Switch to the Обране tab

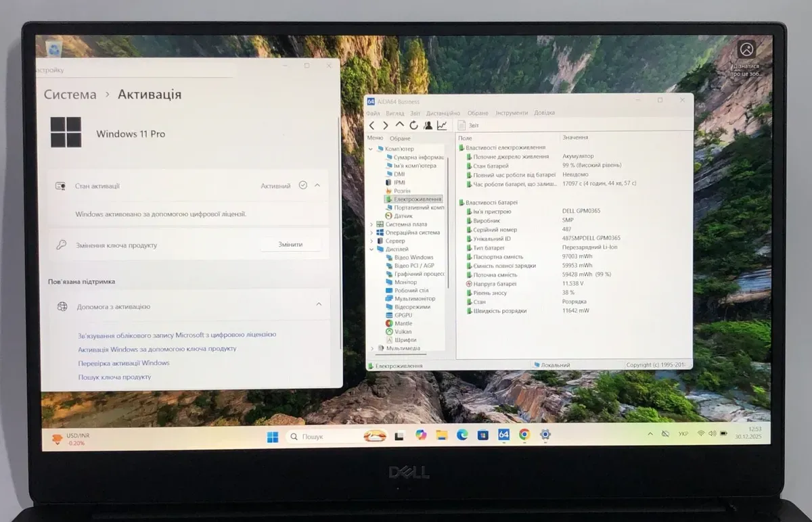(x=400, y=138)
